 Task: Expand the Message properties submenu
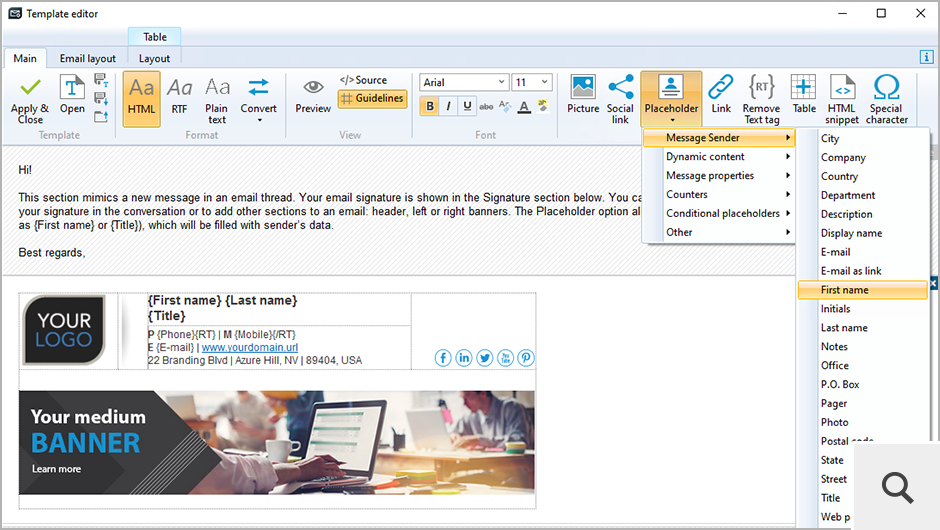[x=719, y=176]
